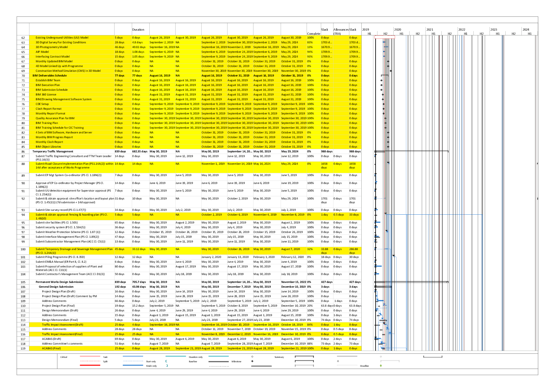The height and width of the screenshot is (392, 555).
Task: Click the 83% complete value
Action: tap(310, 42)
